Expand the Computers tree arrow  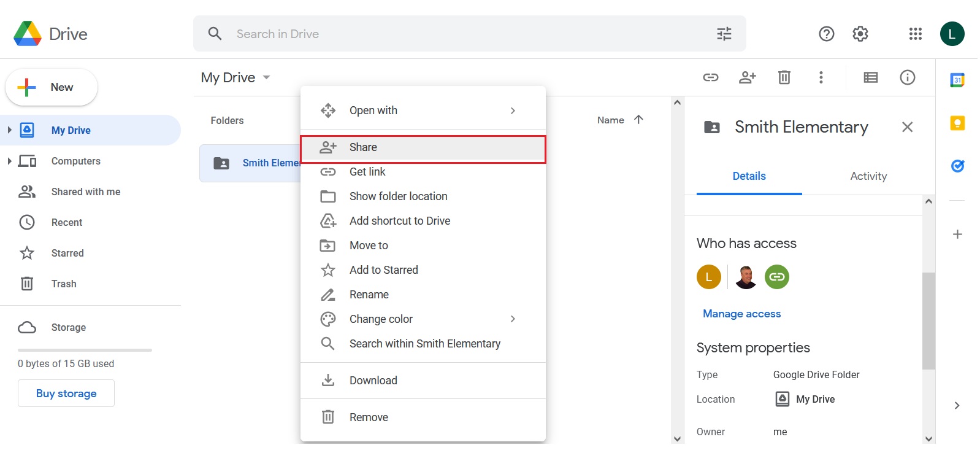[x=9, y=161]
